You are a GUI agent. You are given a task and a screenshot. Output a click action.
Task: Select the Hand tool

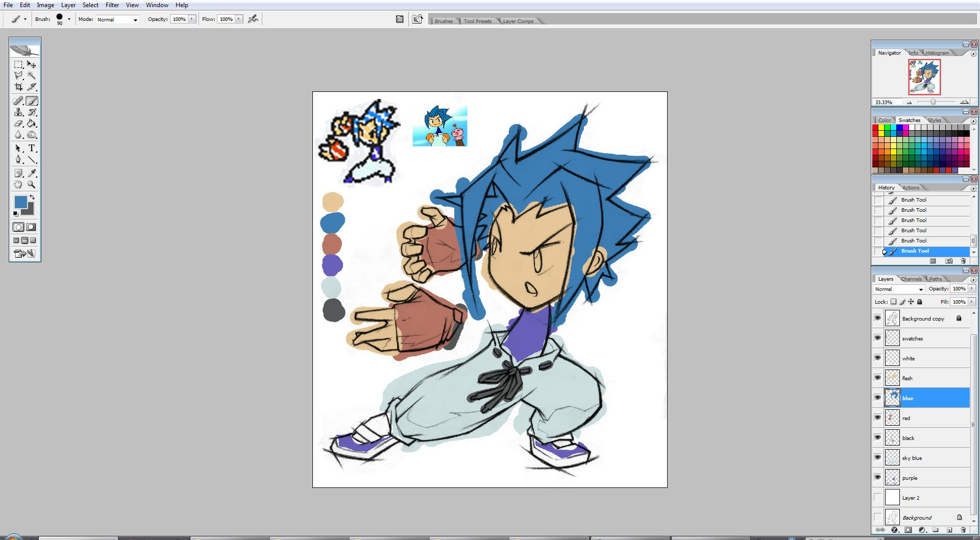tap(18, 184)
